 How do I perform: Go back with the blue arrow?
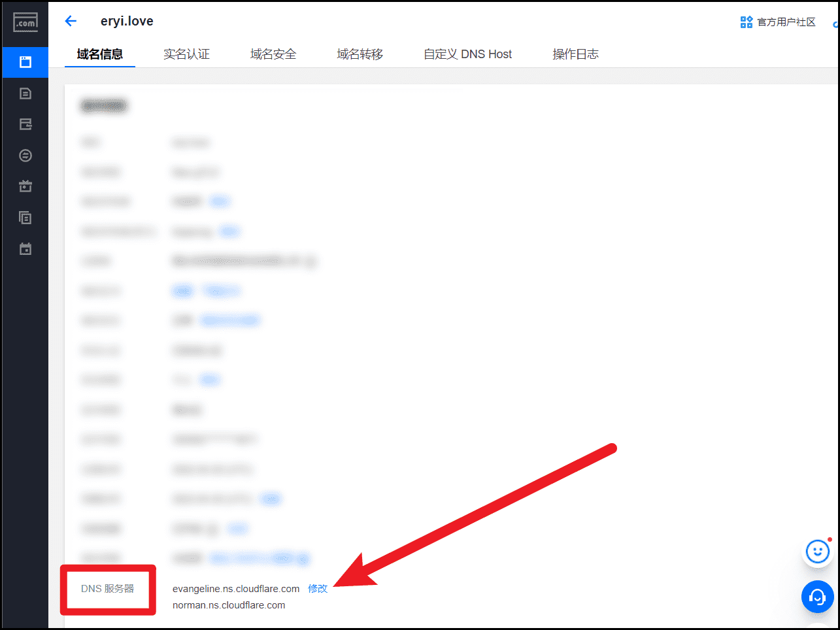(71, 21)
